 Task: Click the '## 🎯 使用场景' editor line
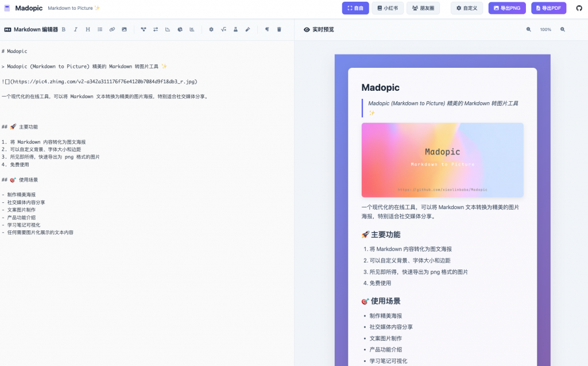[20, 180]
